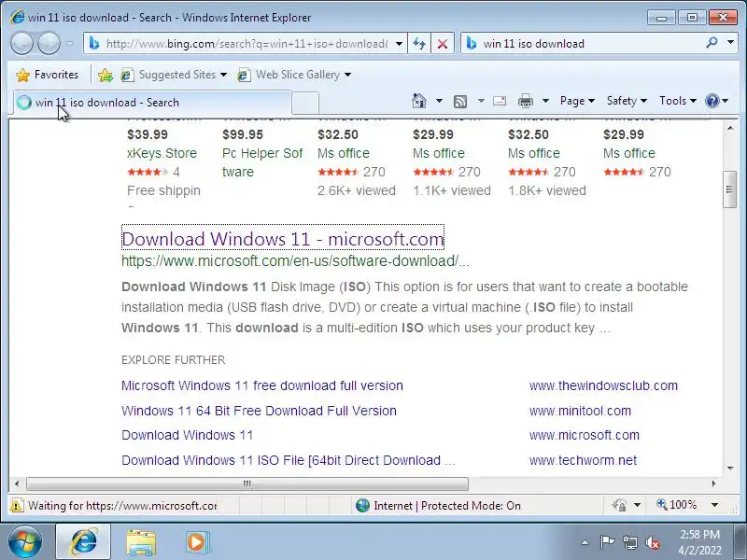
Task: Open 'Microsoft Windows 11 free download full version'
Action: 262,385
